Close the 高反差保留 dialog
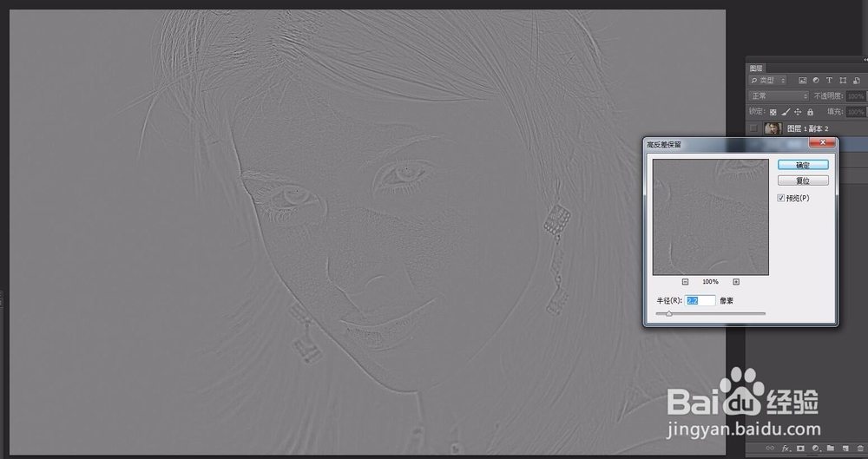 [822, 143]
